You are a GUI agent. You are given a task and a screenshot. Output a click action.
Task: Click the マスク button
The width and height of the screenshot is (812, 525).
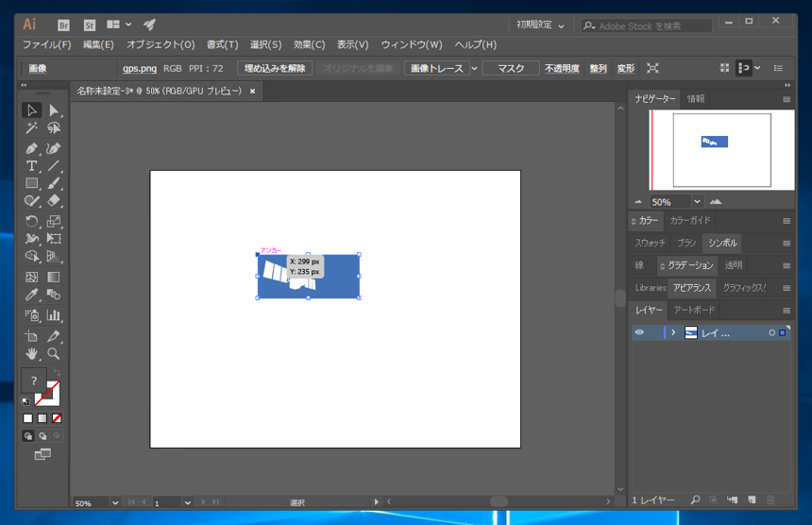[x=511, y=68]
